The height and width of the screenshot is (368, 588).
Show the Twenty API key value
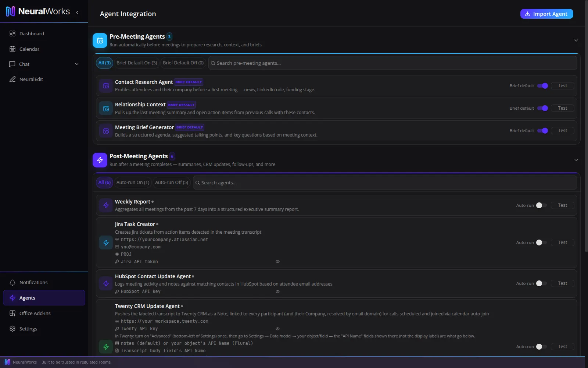tap(277, 329)
